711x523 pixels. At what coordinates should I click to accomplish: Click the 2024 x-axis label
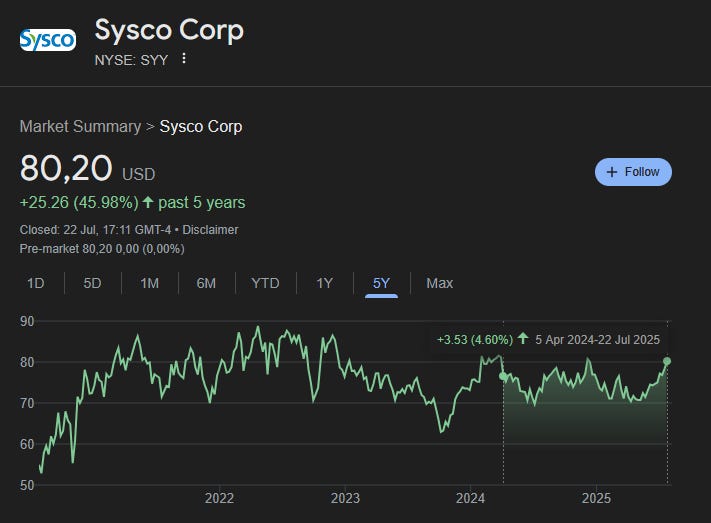(x=470, y=498)
